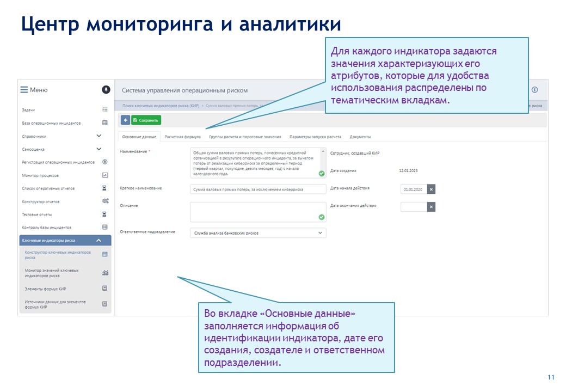Viewport: 566px width, 392px height.
Task: Click the Наименование text area
Action: (x=258, y=163)
